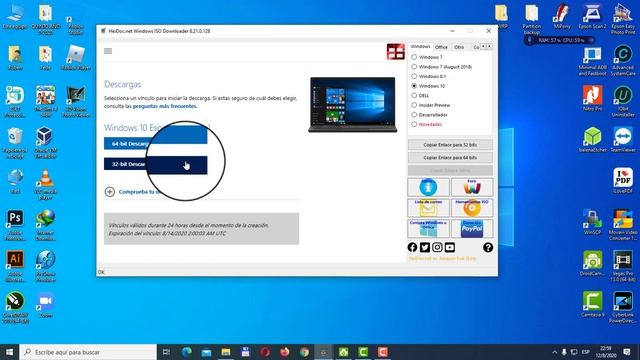
Task: Click the help question mark icon
Action: click(x=488, y=247)
